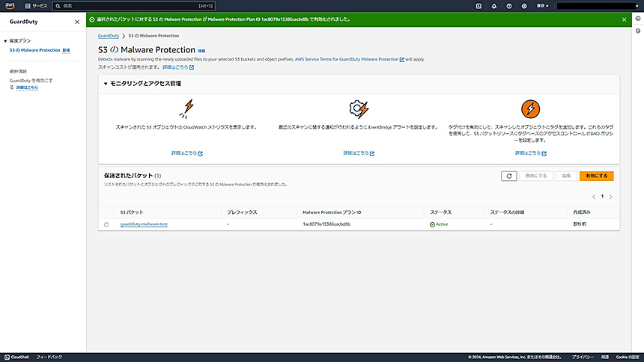This screenshot has width=644, height=362.
Task: Open scan cost 詳細はこちら link
Action: pos(178,67)
